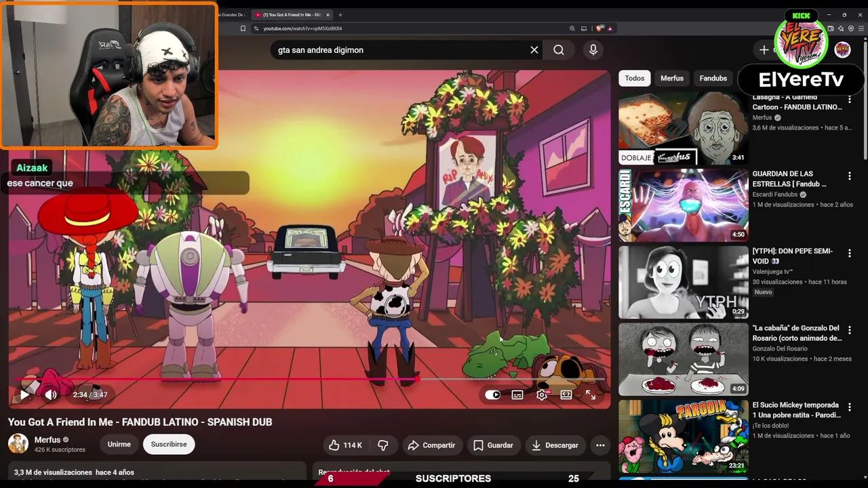Toggle the autoplay switch in player

(493, 394)
